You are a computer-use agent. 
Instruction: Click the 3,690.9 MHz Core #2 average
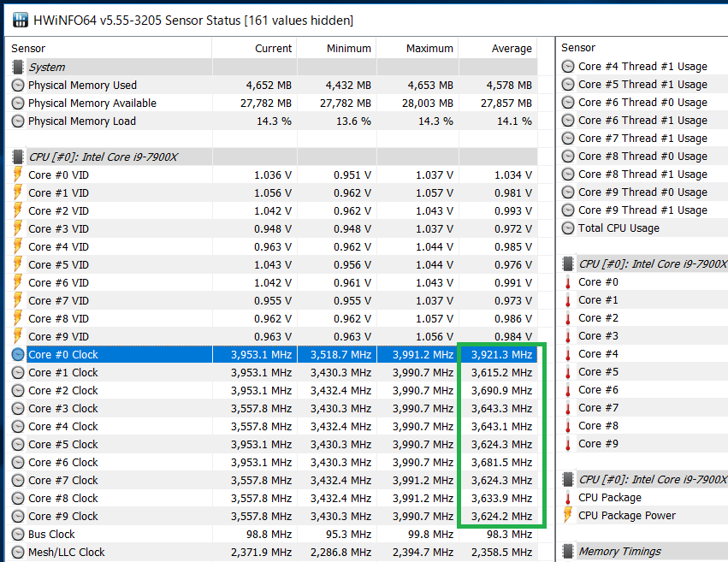tap(501, 391)
